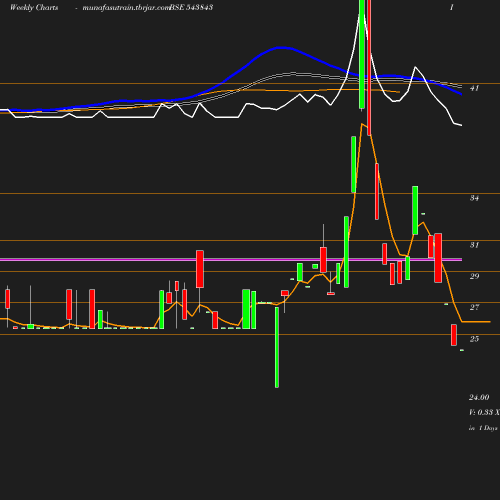Click the munafasutra website watermark text
500x500 pixels.
126,8
